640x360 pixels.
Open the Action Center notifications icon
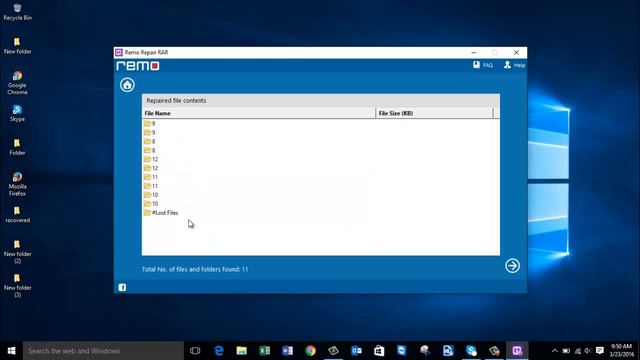[x=600, y=351]
